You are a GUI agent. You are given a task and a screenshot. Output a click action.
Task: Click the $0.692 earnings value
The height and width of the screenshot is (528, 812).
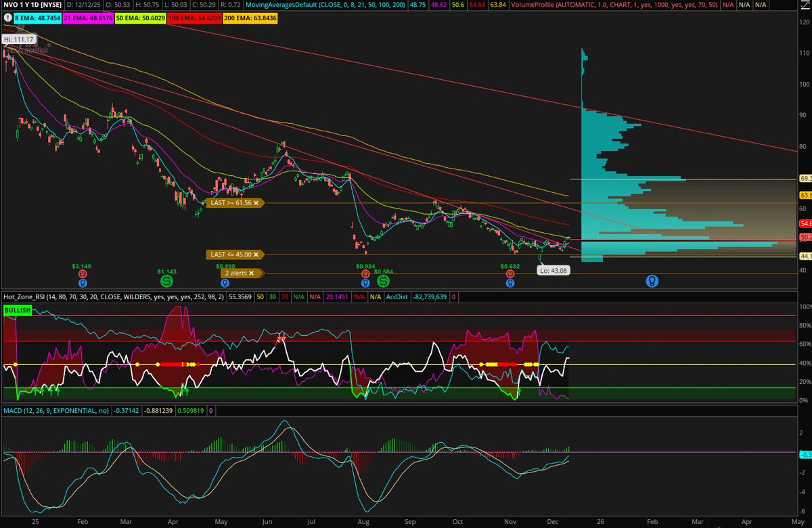510,266
